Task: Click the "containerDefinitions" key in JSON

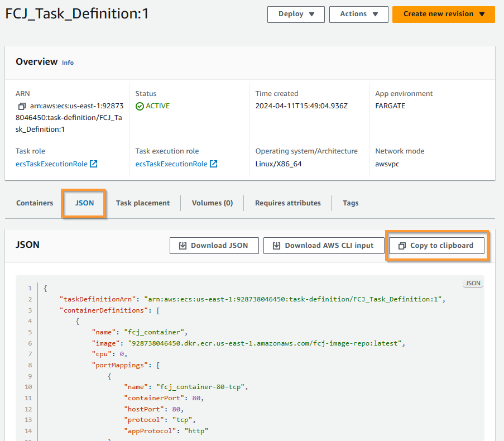Action: coord(103,310)
